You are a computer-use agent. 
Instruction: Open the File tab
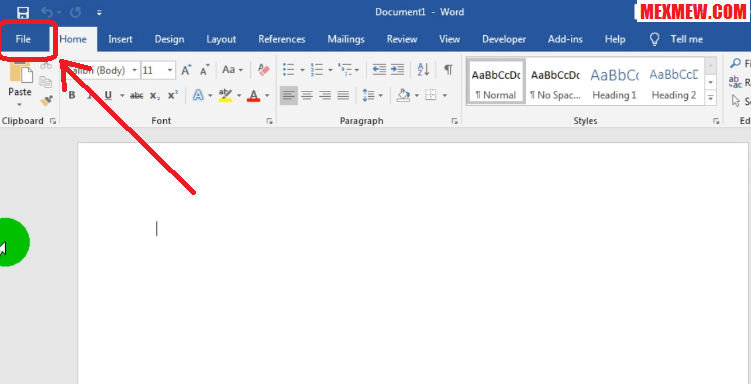coord(23,39)
